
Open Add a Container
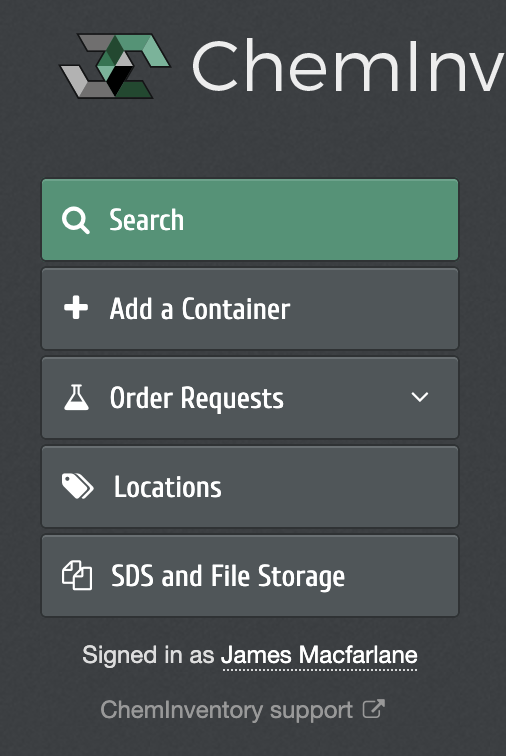click(x=250, y=309)
